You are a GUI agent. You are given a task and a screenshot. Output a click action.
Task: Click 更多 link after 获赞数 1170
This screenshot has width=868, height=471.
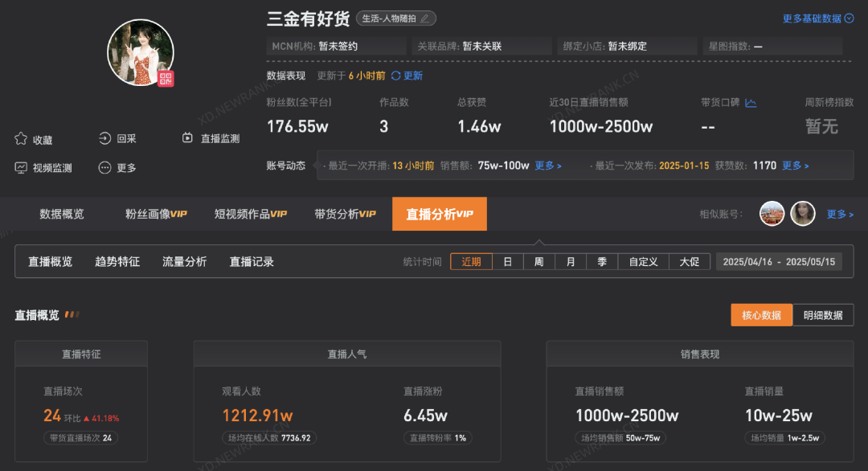(796, 166)
